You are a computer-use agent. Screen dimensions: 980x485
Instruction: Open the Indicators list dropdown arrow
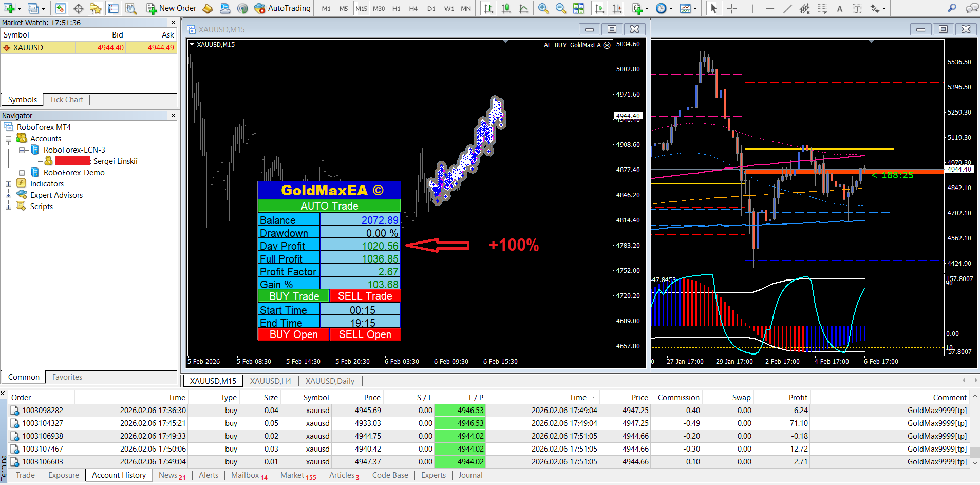(x=647, y=9)
